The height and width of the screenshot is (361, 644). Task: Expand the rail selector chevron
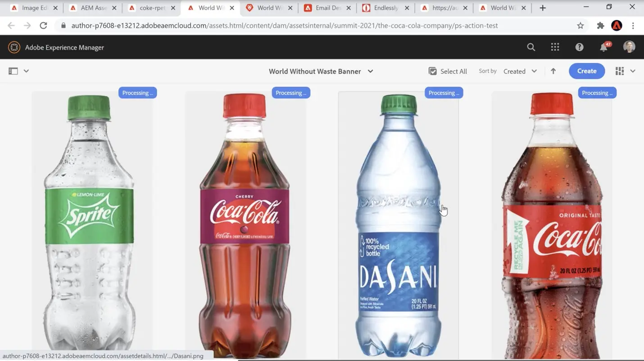pyautogui.click(x=26, y=71)
